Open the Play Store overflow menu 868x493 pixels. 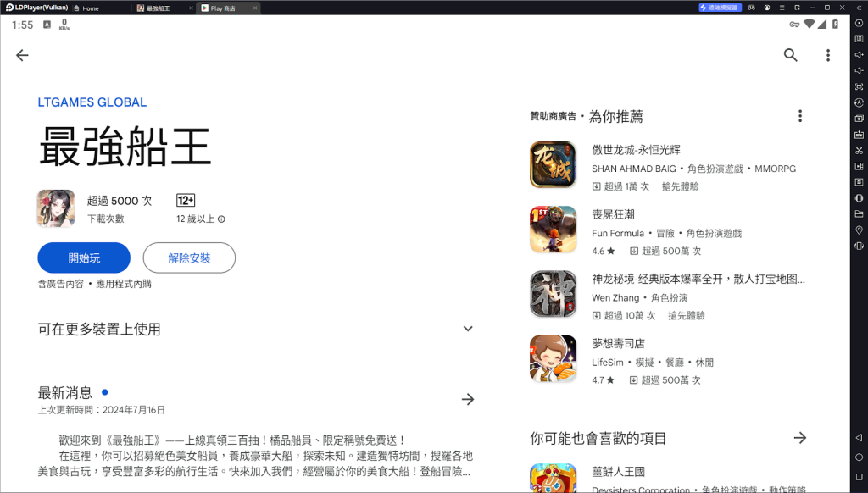click(x=828, y=55)
